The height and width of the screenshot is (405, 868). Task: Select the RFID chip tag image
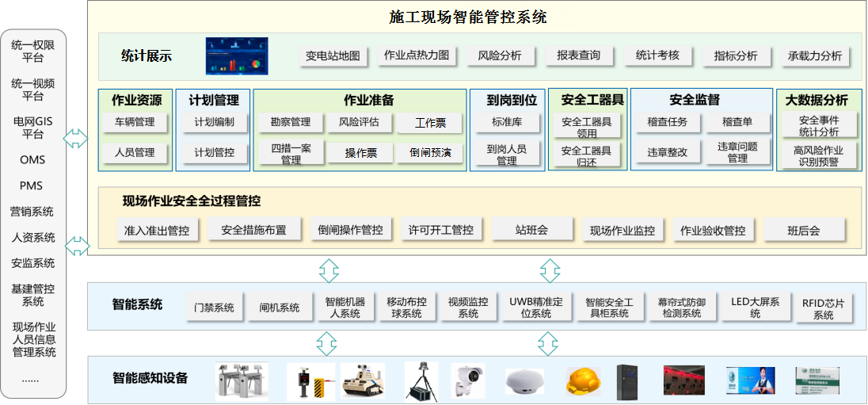click(x=817, y=380)
